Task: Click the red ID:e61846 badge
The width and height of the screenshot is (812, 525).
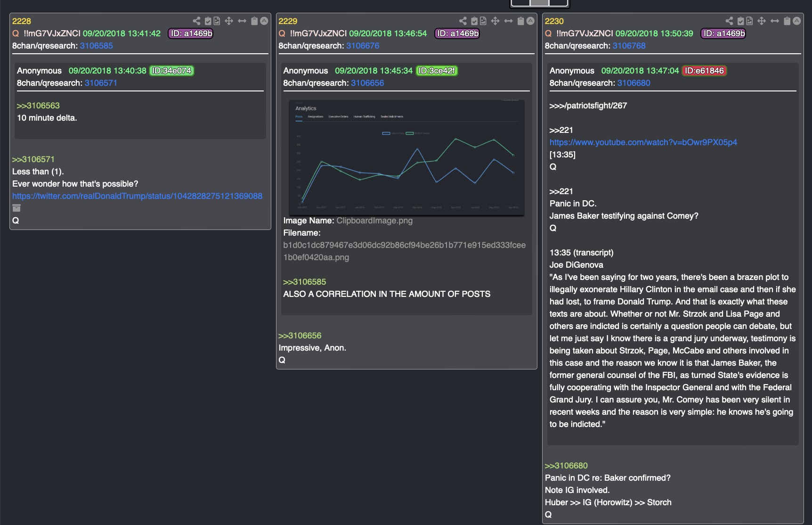Action: pos(705,71)
